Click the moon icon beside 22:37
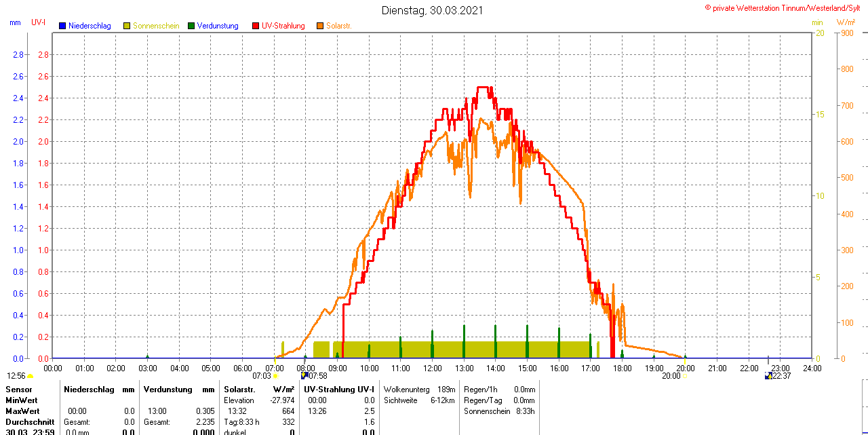Image resolution: width=868 pixels, height=435 pixels. 768,375
